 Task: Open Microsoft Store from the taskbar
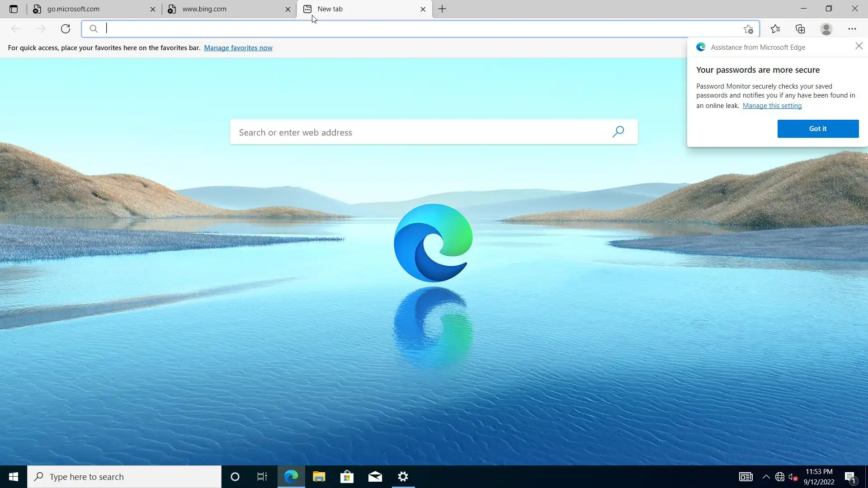(347, 477)
